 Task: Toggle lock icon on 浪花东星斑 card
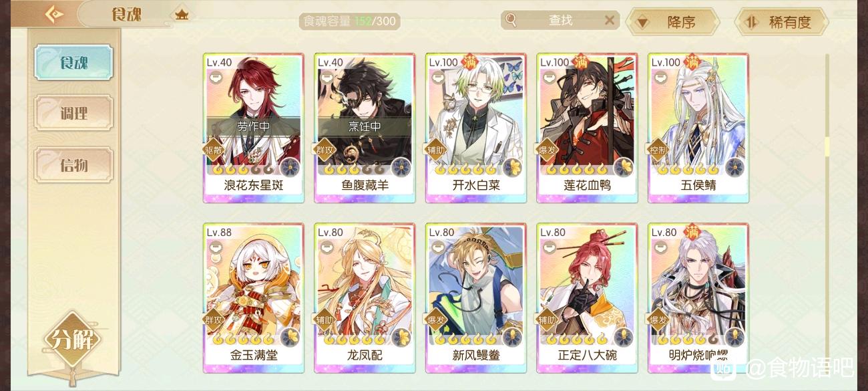215,78
